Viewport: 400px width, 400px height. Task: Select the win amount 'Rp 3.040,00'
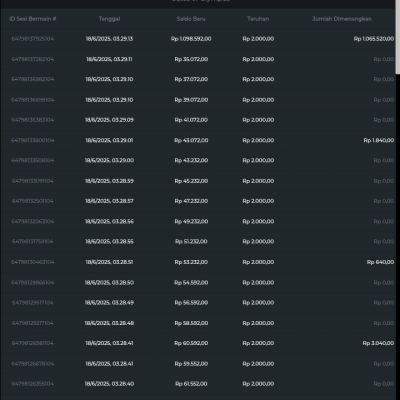(378, 343)
